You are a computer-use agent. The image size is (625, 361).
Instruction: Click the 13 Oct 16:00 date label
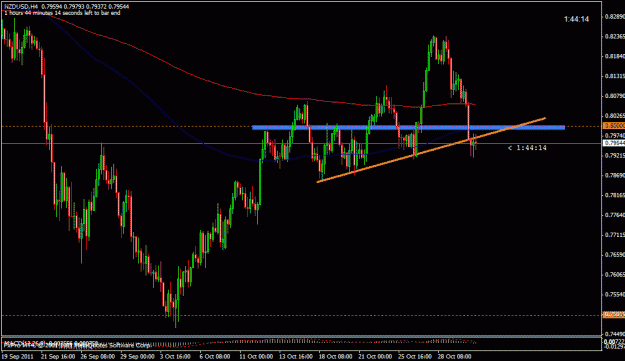[x=296, y=356]
